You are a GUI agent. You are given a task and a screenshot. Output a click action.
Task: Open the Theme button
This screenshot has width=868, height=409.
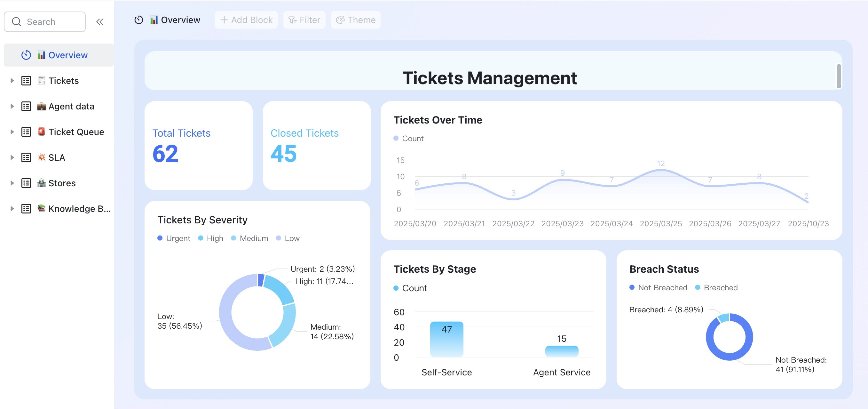356,20
